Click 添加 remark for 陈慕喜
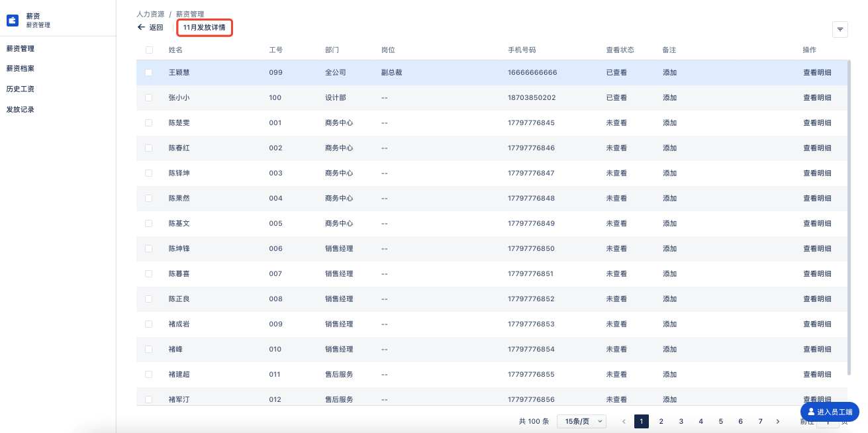 (x=669, y=273)
